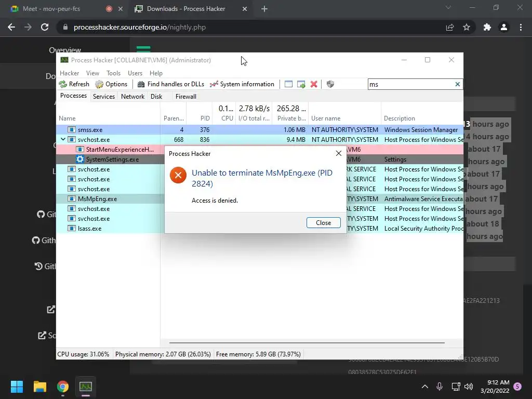Open the taskbar clock and date
The image size is (532, 399).
click(495, 387)
